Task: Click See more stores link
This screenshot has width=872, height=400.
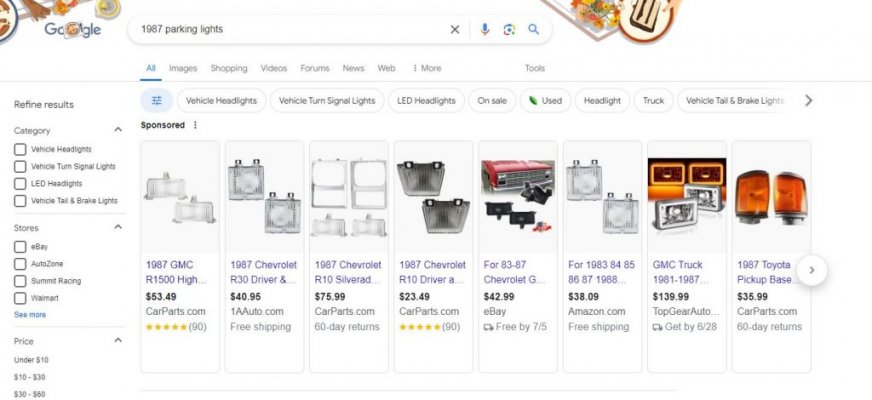Action: 29,315
